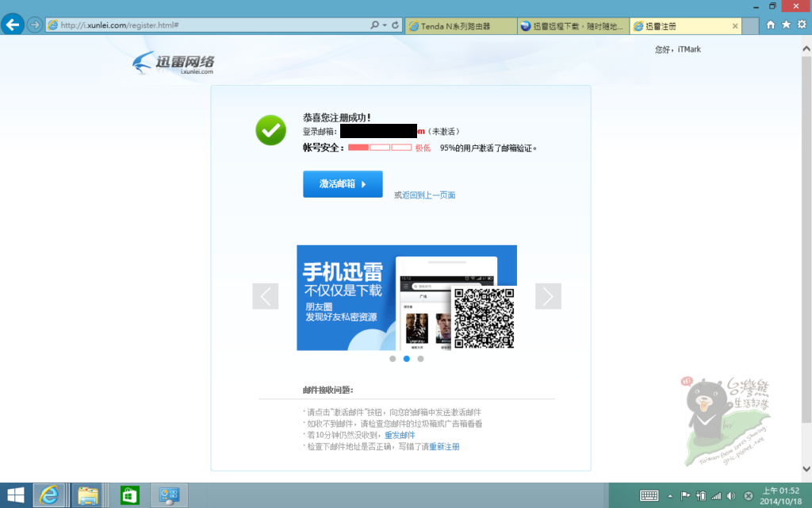Open the browser Home icon
Screen dimensions: 812x508
click(x=771, y=25)
